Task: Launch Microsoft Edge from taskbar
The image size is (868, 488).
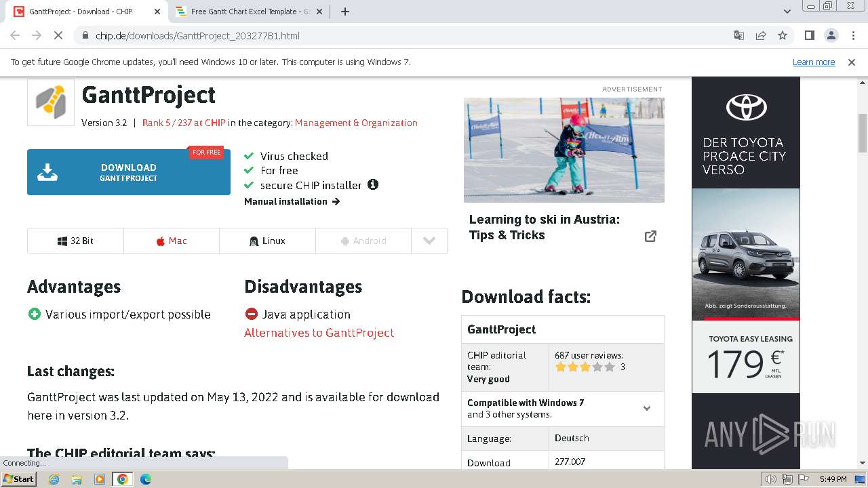Action: coord(146,479)
